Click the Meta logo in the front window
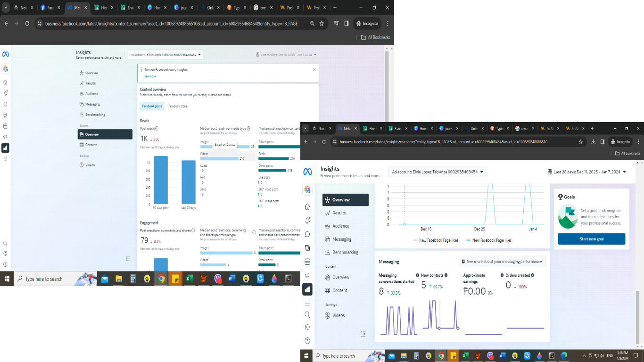 (307, 172)
